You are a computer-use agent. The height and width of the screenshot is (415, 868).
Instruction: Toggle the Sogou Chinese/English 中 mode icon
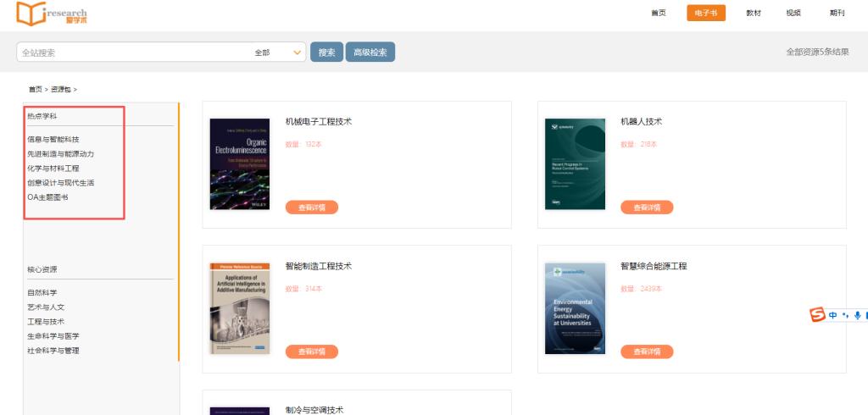[x=833, y=315]
